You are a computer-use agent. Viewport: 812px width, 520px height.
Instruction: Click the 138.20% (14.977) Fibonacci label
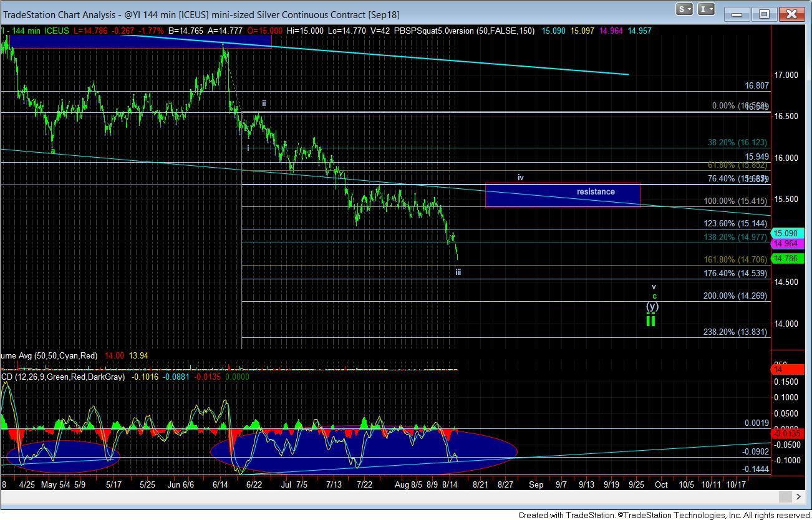coord(735,237)
